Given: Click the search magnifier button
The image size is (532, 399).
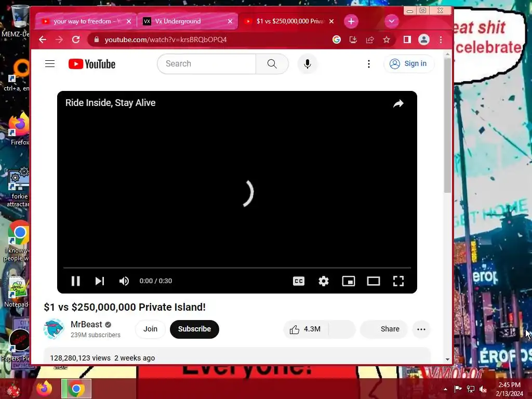Looking at the screenshot, I should coord(272,64).
